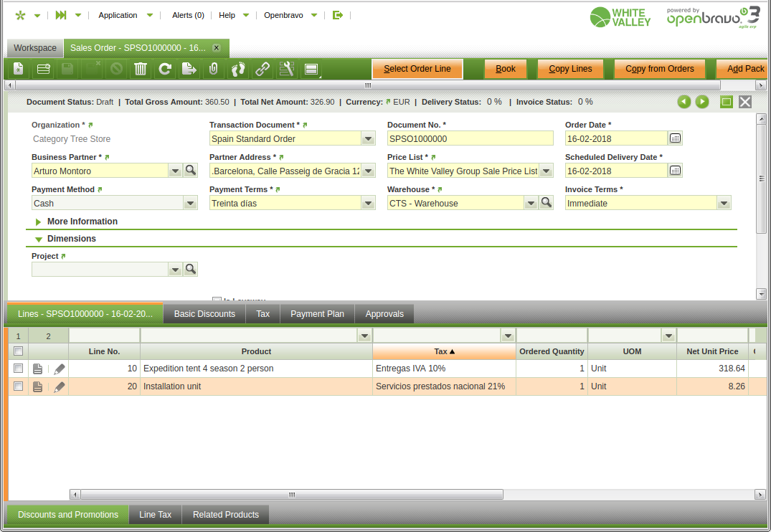Click the delete record trash icon
The width and height of the screenshot is (771, 532).
141,69
